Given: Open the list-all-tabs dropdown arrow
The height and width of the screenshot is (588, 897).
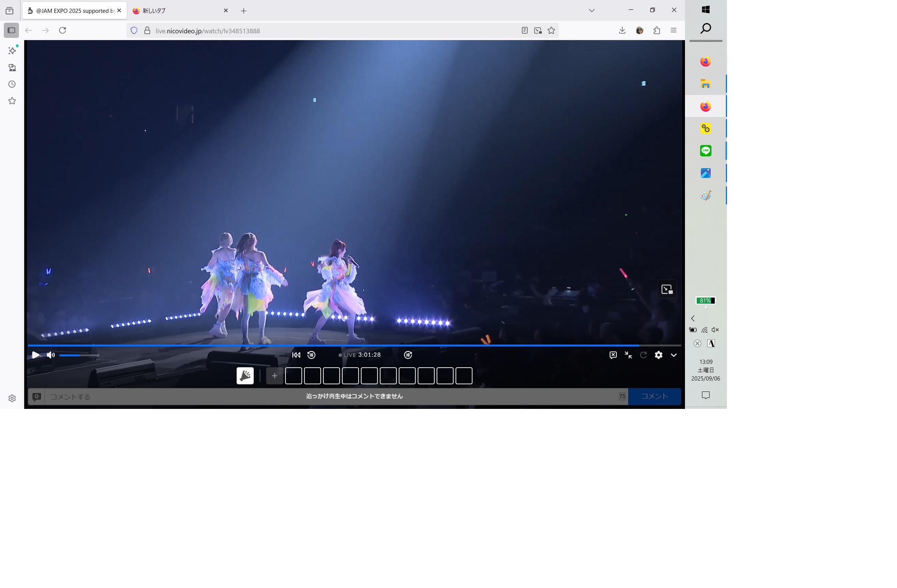Looking at the screenshot, I should [x=592, y=11].
